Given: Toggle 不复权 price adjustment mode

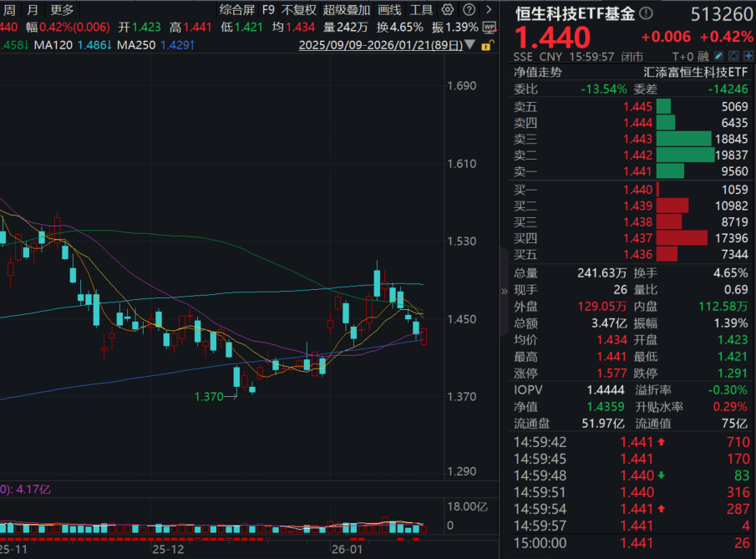Looking at the screenshot, I should coord(298,10).
